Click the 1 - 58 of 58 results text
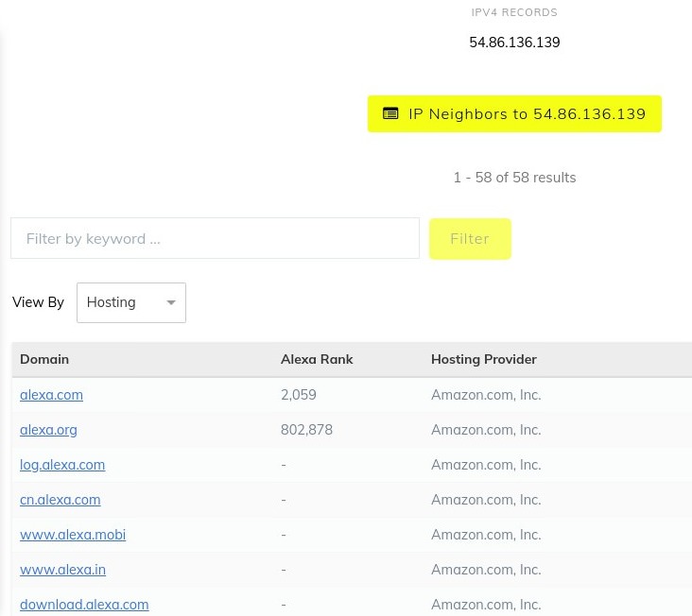 [x=514, y=178]
